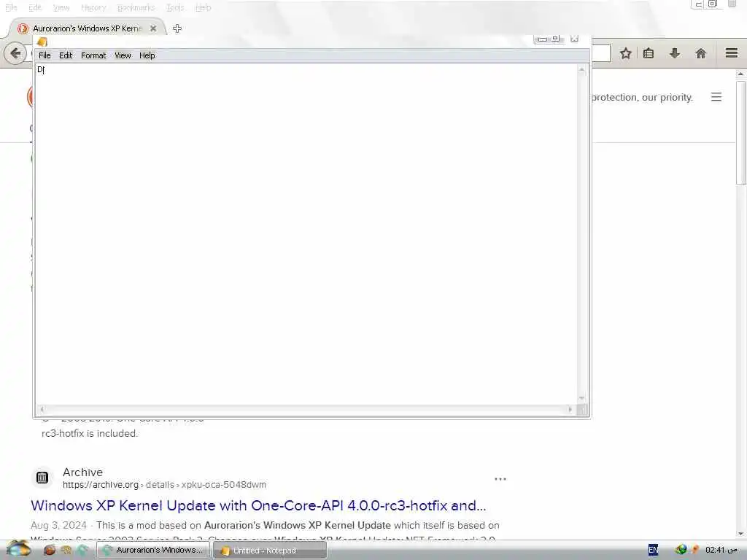Click the network globe tray icon
747x560 pixels.
click(x=681, y=550)
